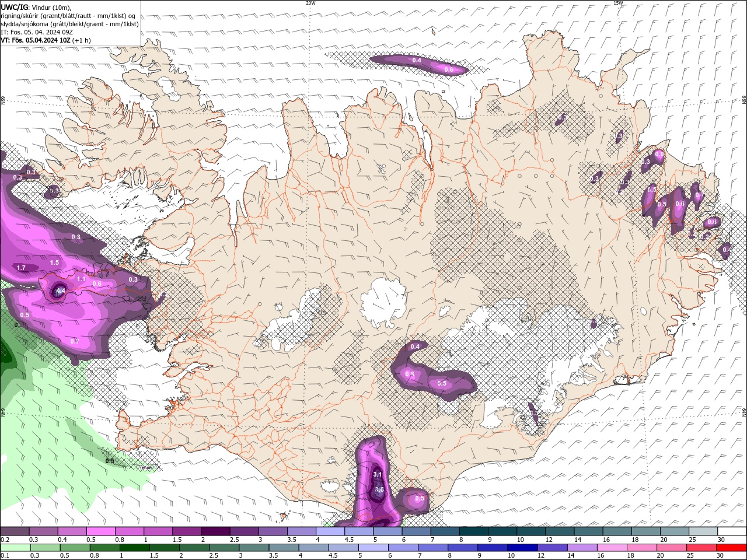Select the IT: Fös. 05. 04. 2024 09Z line
This screenshot has width=747, height=560.
point(37,32)
